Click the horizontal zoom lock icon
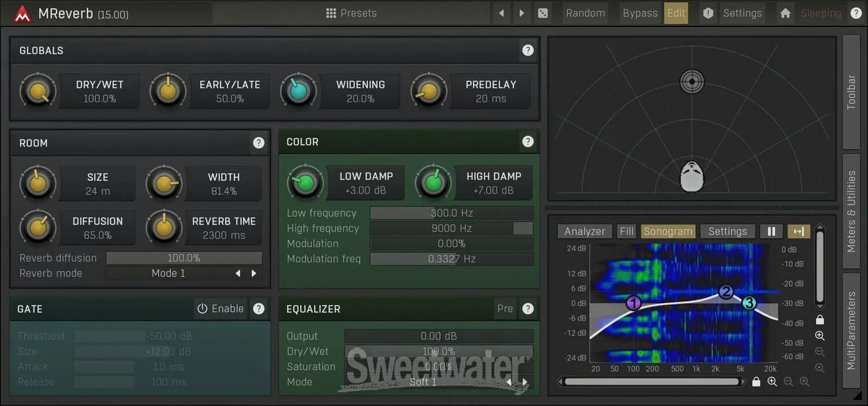 [756, 382]
